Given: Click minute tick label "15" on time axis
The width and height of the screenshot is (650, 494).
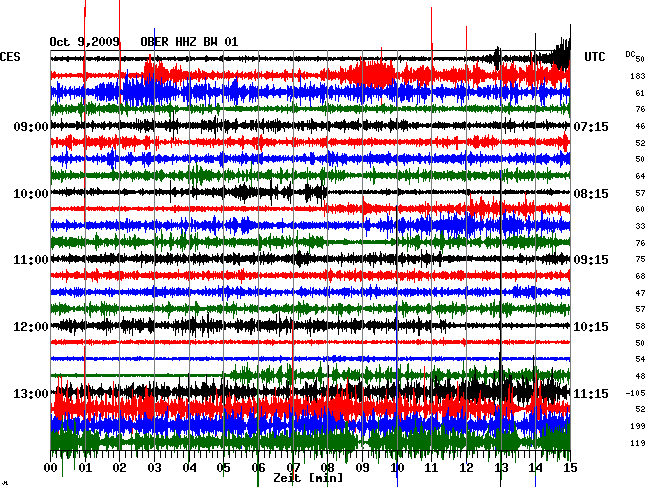Looking at the screenshot, I should 570,468.
